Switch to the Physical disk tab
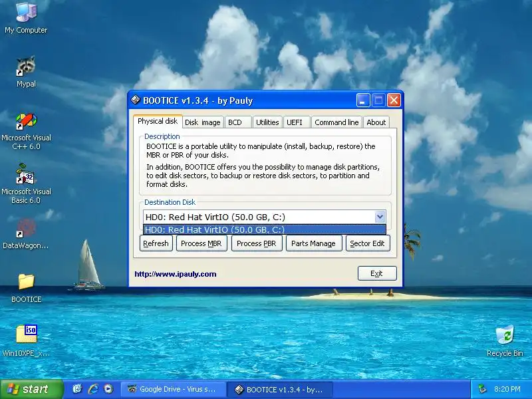Image resolution: width=532 pixels, height=399 pixels. [x=158, y=121]
